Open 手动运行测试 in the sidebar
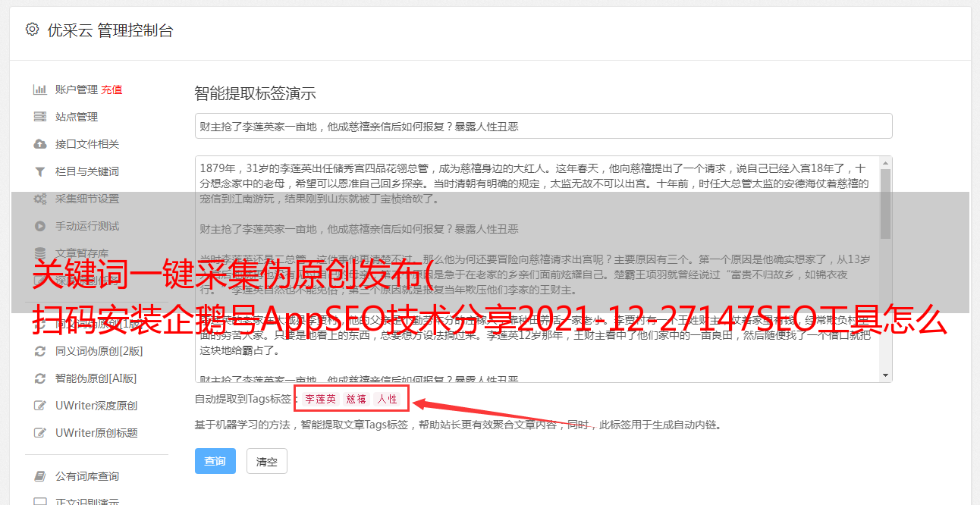The width and height of the screenshot is (980, 505). 87,226
